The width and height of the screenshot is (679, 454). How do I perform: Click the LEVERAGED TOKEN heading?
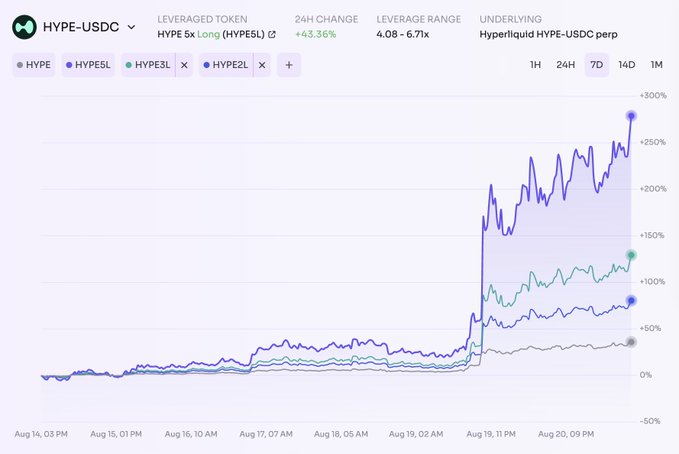click(202, 19)
